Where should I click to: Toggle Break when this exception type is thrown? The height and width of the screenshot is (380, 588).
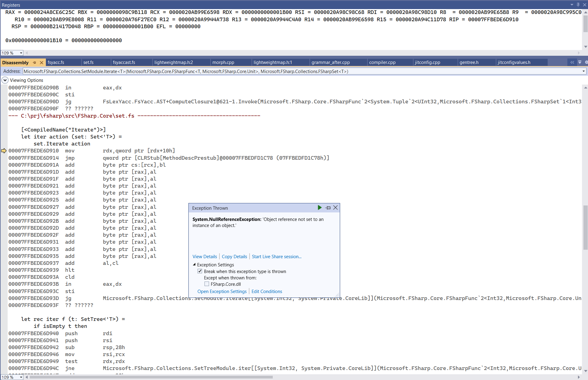(200, 271)
